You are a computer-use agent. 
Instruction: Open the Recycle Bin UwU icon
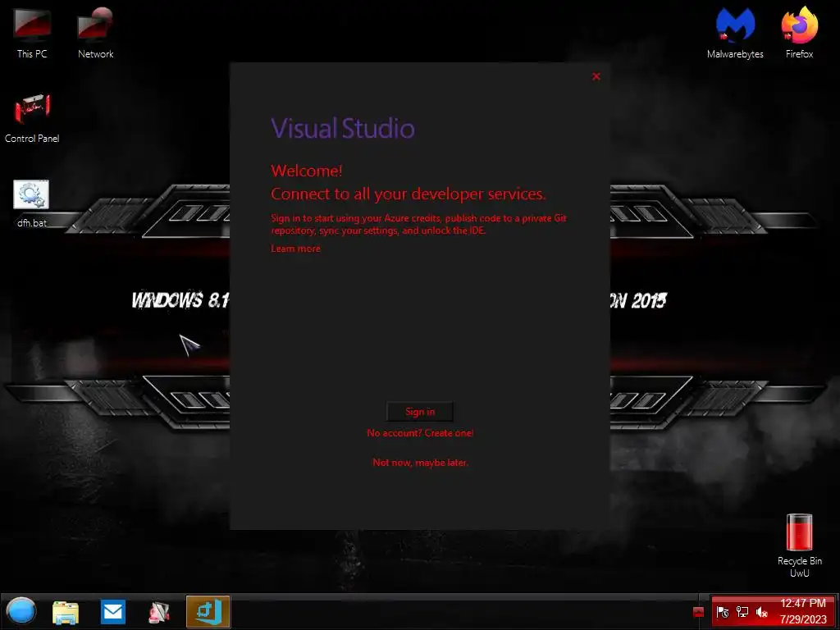click(x=799, y=546)
